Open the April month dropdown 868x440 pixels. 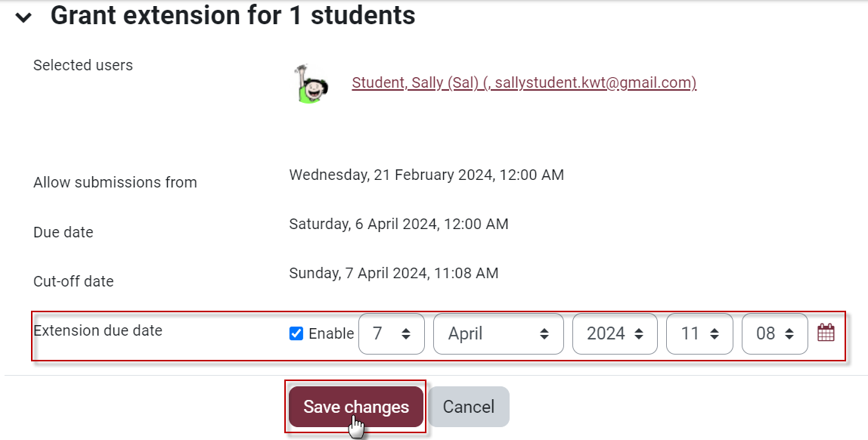498,333
